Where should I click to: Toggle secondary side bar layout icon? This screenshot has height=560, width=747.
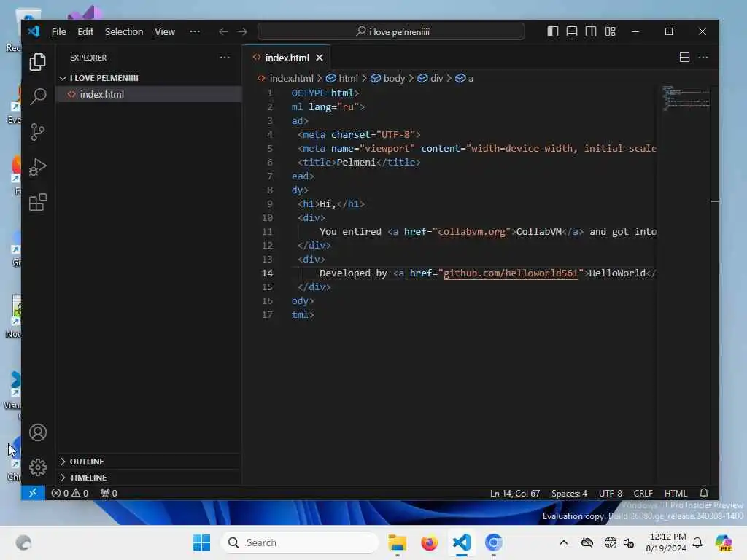[x=591, y=31]
